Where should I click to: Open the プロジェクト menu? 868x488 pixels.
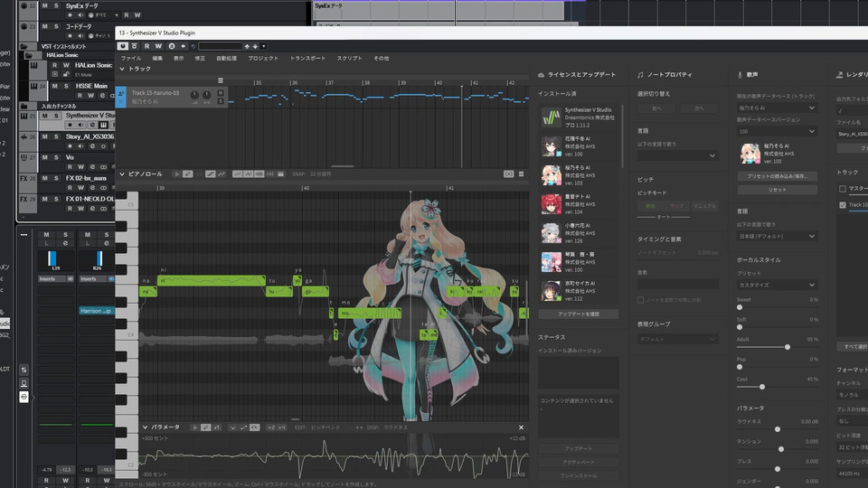[263, 58]
